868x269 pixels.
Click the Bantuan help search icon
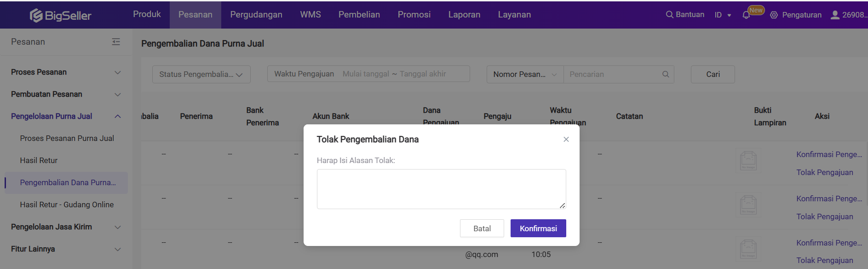coord(669,15)
